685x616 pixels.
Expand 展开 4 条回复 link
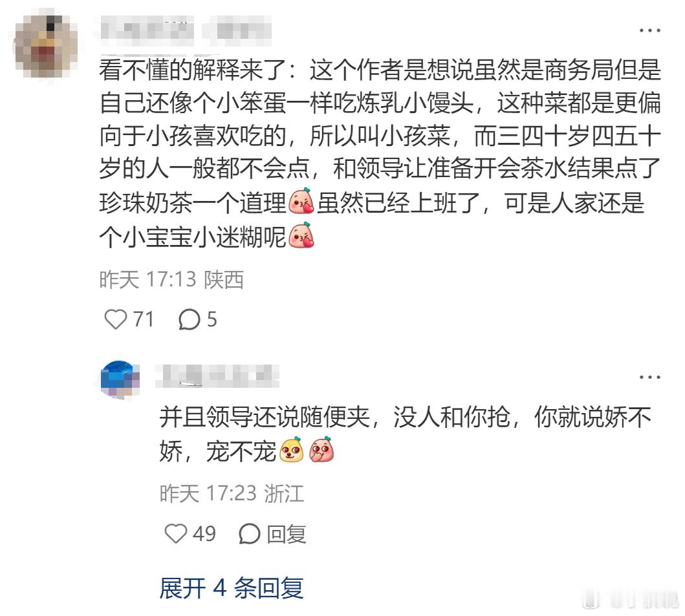(x=231, y=588)
